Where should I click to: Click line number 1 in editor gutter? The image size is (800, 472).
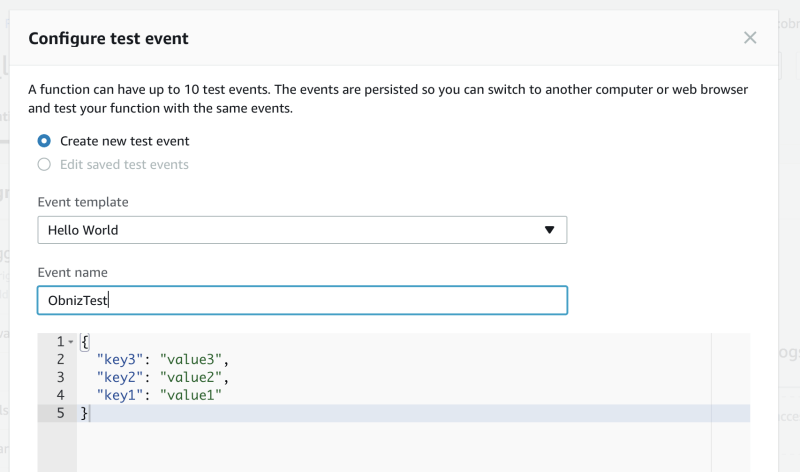click(x=60, y=342)
